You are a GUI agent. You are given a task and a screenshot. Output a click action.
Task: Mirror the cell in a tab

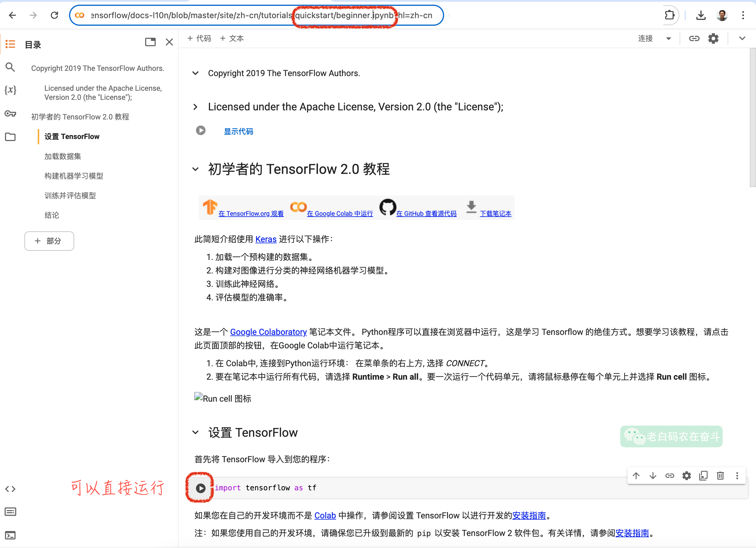click(703, 476)
